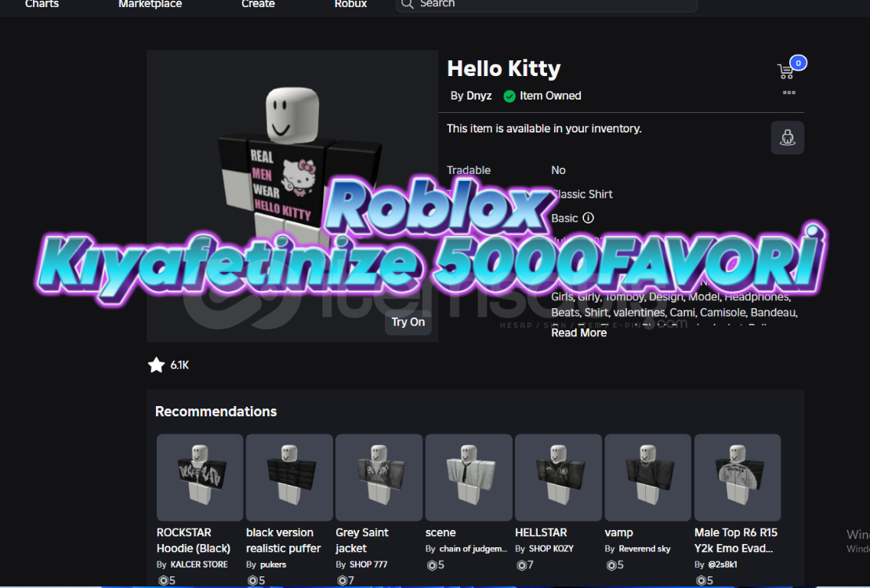Open the Marketplace tab
Screen dimensions: 870x588
150,4
